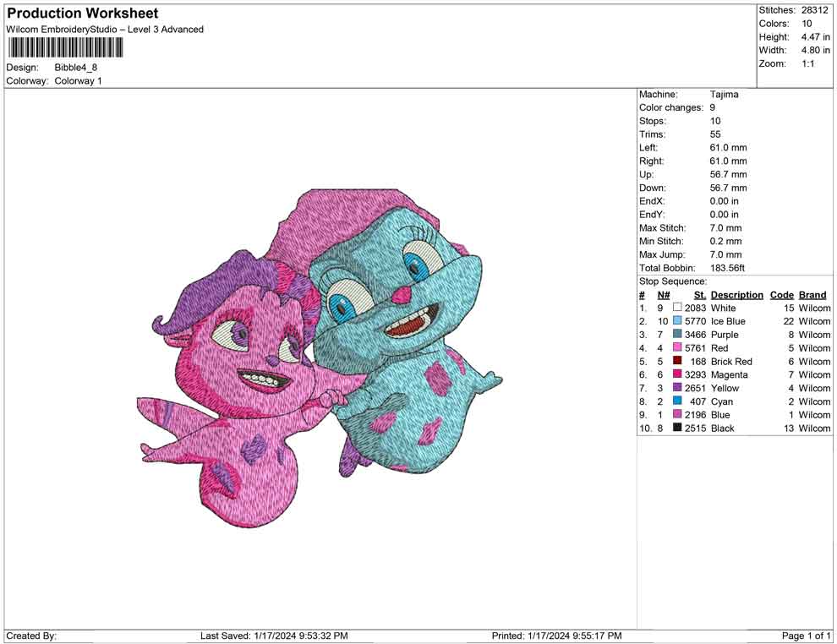The width and height of the screenshot is (837, 644).
Task: Click the Color changes value '9'
Action: click(x=713, y=108)
